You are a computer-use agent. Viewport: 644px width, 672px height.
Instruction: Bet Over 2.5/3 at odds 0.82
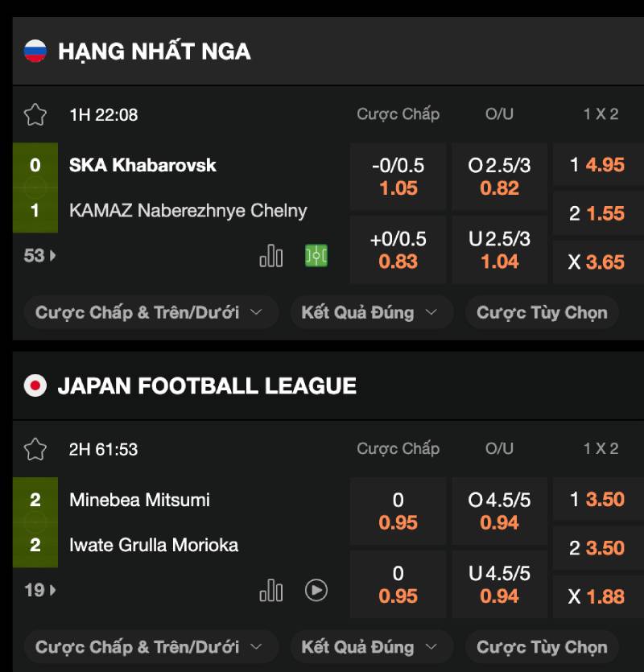coord(499,177)
